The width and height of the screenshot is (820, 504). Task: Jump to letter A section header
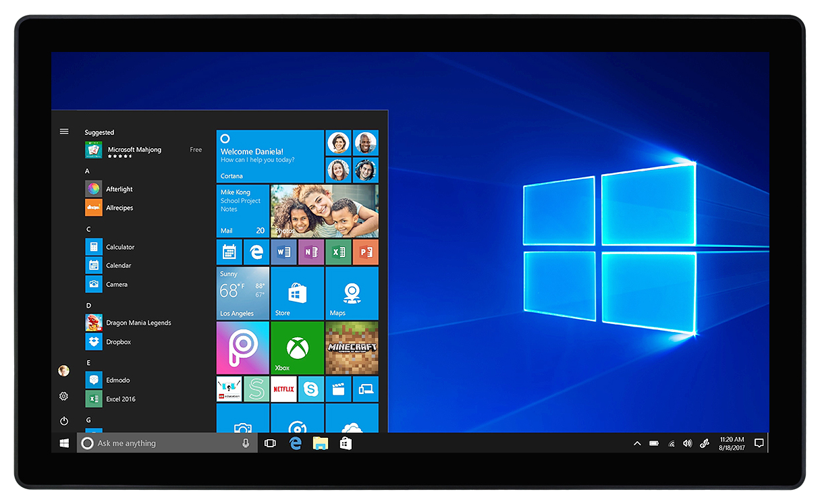coord(87,171)
